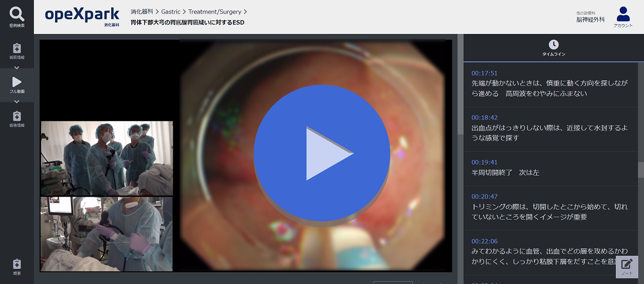Jump to timeline marker 00:17:51

[484, 73]
